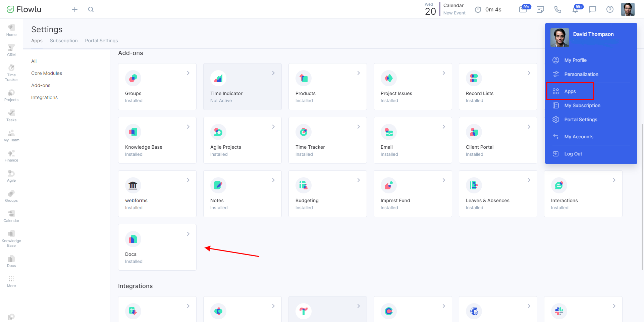Viewport: 644px width, 322px height.
Task: Open the search magnifier icon
Action: tap(91, 9)
